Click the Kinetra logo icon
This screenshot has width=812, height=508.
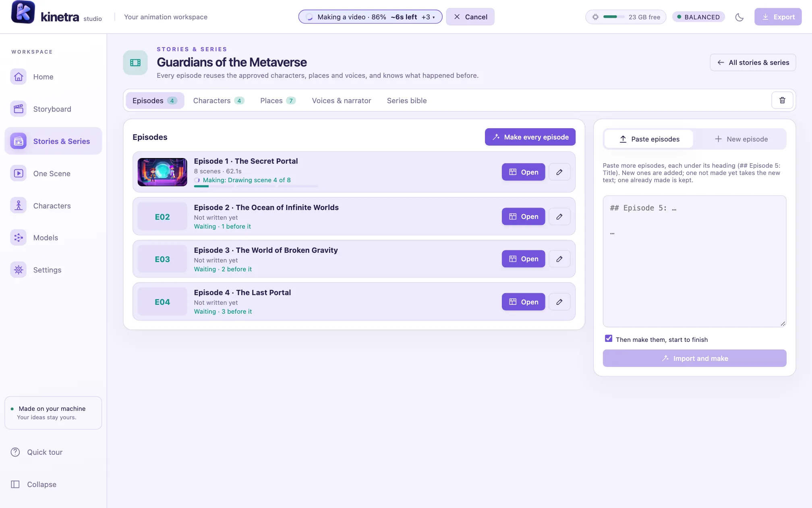point(23,12)
